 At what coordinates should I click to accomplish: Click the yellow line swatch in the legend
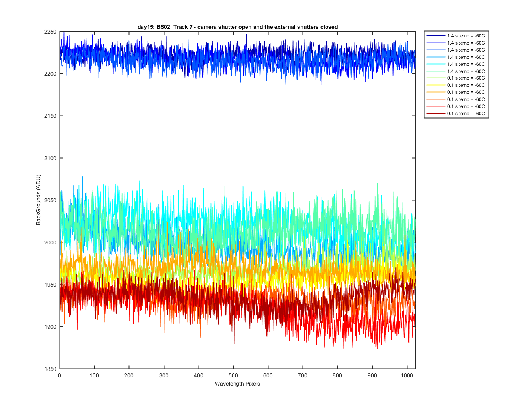(435, 85)
